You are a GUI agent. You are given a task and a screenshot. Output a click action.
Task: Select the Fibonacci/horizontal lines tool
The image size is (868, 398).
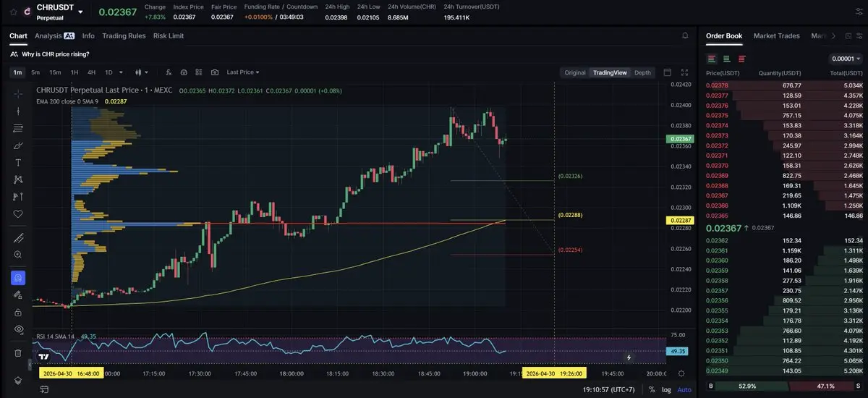[18, 128]
